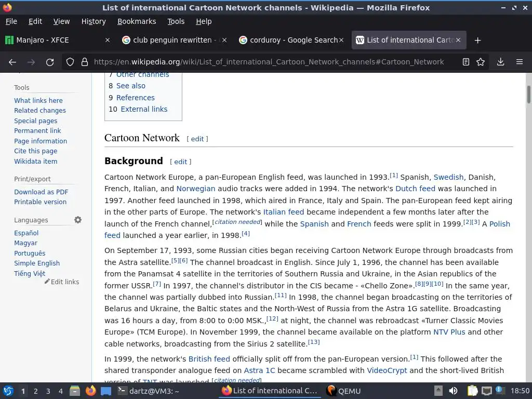Open clipboard manager tray icon
The image size is (532, 399).
click(472, 391)
